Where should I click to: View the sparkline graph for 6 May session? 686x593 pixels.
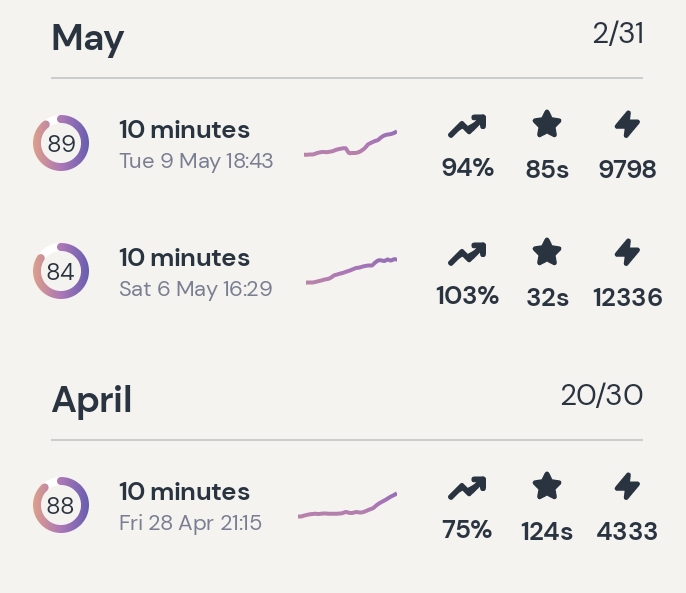pyautogui.click(x=351, y=270)
